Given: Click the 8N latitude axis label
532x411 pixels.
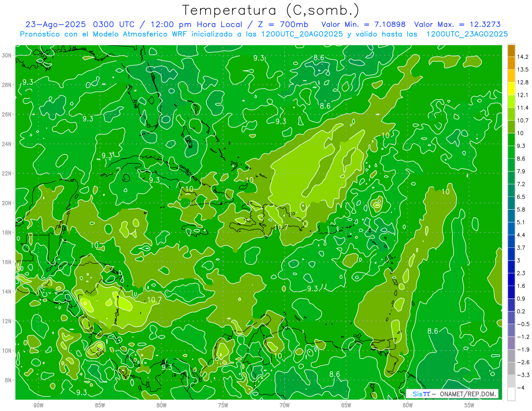Looking at the screenshot, I should tap(8, 380).
